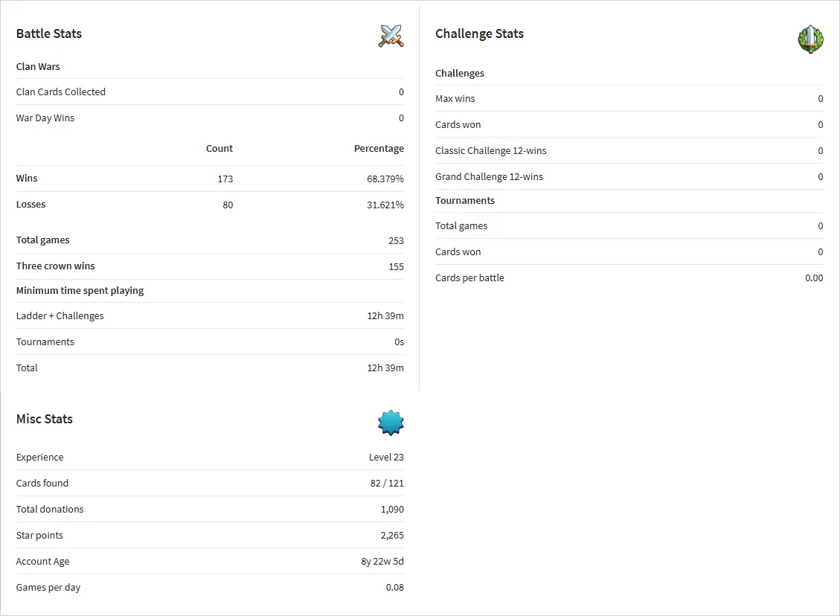This screenshot has height=616, width=840.
Task: Click the 68.379% wins percentage value
Action: click(385, 179)
